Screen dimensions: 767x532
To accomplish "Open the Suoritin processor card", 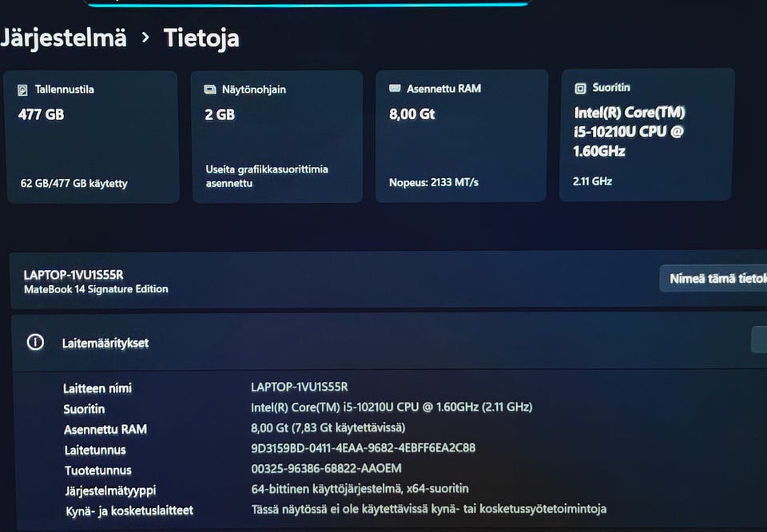I will point(646,134).
